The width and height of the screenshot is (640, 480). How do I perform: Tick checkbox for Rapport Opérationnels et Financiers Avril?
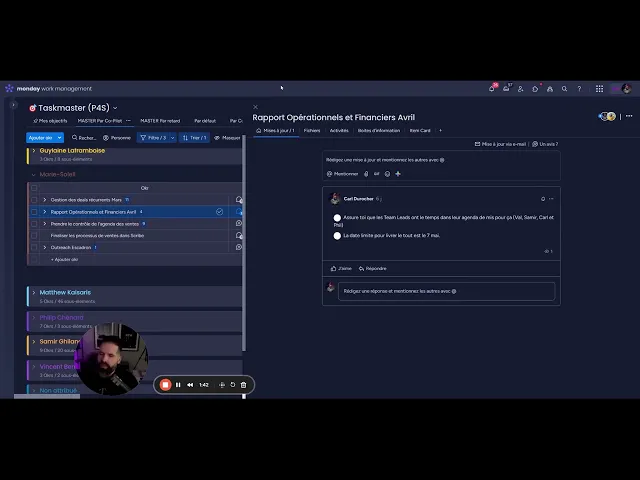[34, 212]
